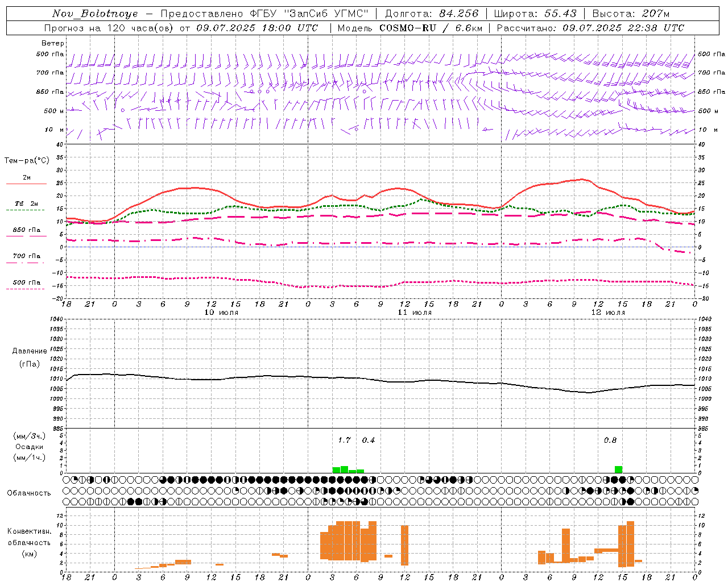Click the model name COSMO-RU
Image resolution: width=728 pixels, height=582 pixels.
408,28
